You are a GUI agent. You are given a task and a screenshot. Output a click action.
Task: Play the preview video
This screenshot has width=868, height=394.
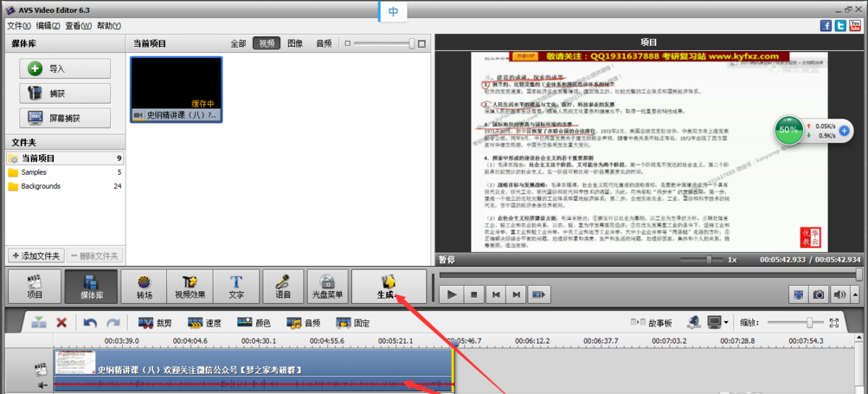(x=452, y=294)
